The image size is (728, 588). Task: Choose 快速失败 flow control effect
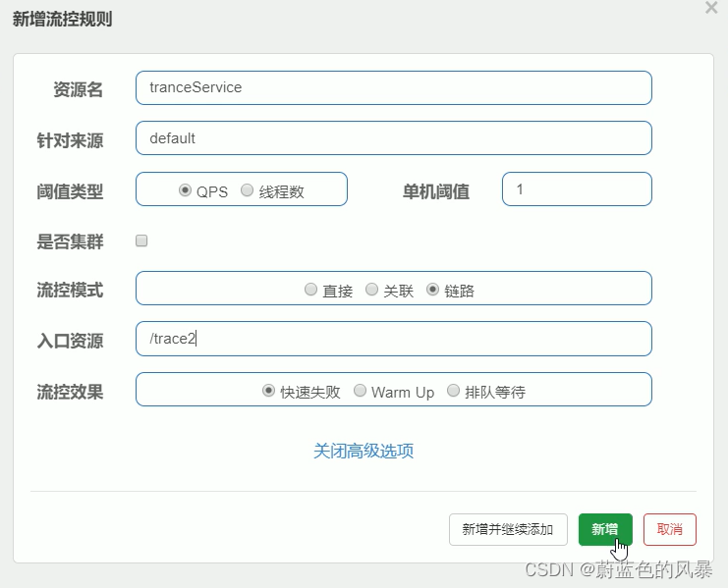[268, 391]
